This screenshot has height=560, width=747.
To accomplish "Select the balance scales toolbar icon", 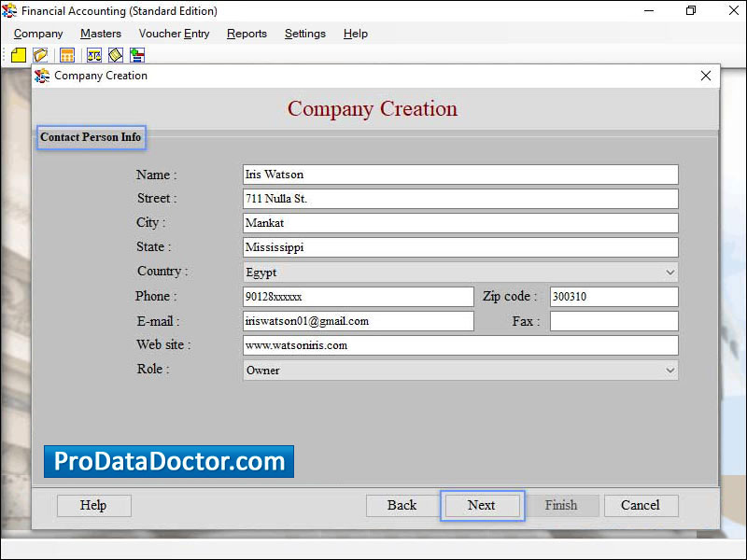I will coord(93,55).
